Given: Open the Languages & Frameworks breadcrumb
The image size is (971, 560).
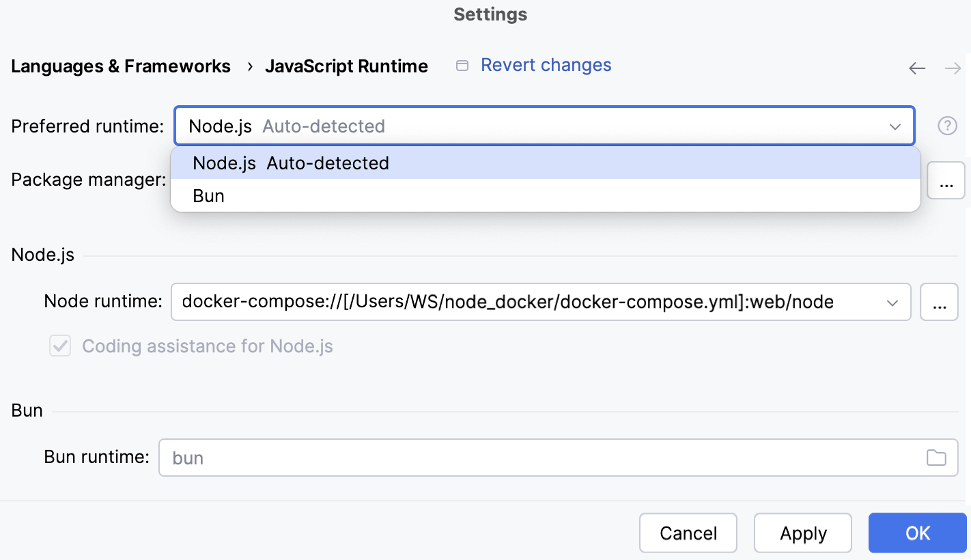Looking at the screenshot, I should click(x=120, y=66).
